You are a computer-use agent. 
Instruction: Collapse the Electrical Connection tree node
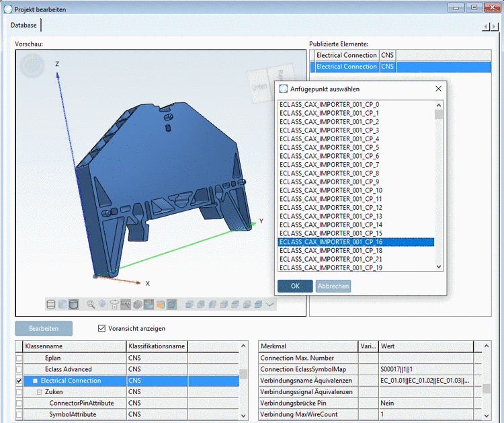coord(35,381)
